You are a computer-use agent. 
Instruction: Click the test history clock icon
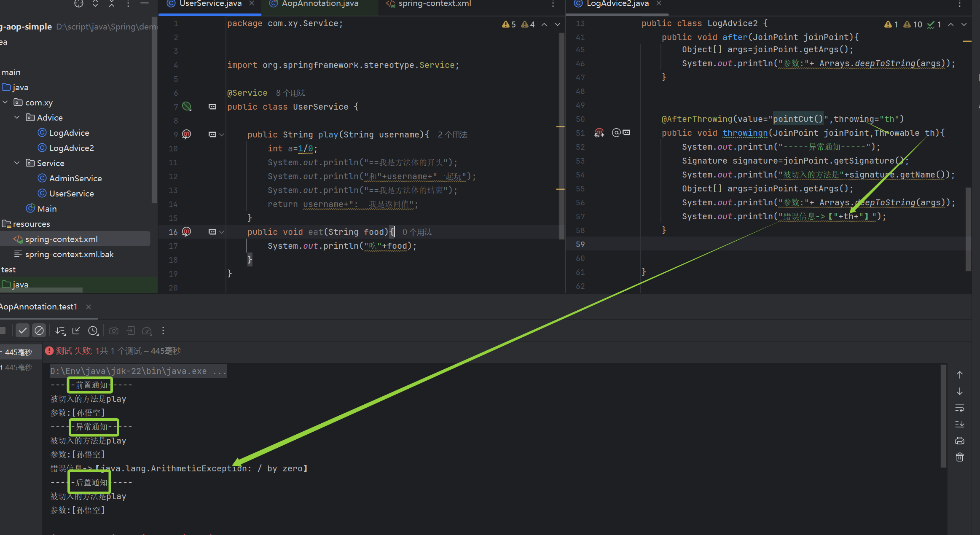click(x=93, y=331)
